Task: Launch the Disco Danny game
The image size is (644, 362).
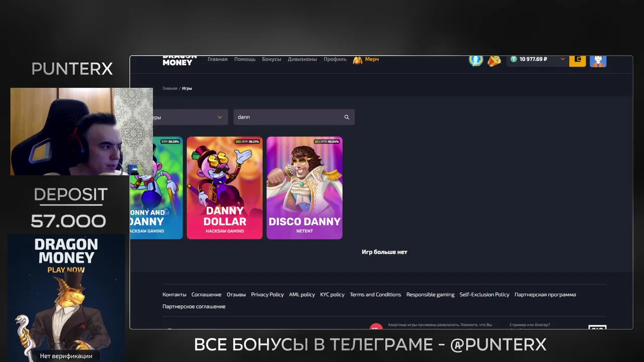Action: [x=304, y=188]
